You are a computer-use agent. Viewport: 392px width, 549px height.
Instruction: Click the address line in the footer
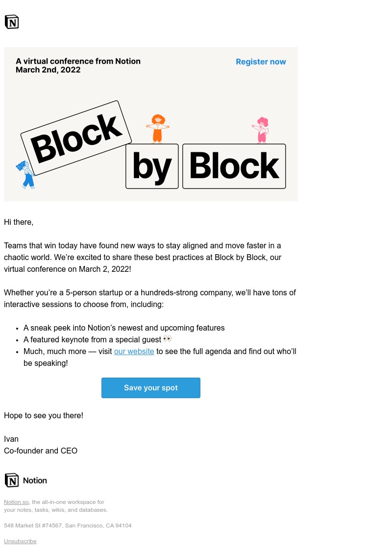(68, 525)
